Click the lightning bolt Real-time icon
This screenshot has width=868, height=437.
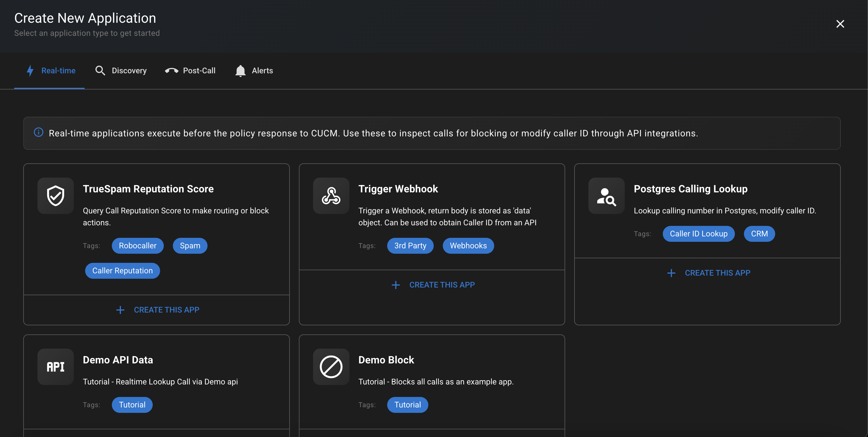pos(30,70)
